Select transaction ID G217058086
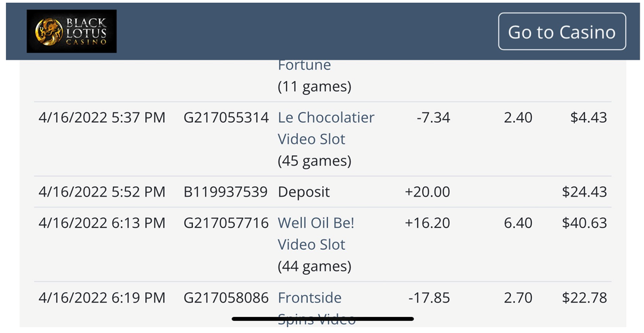The width and height of the screenshot is (644, 333). [226, 298]
